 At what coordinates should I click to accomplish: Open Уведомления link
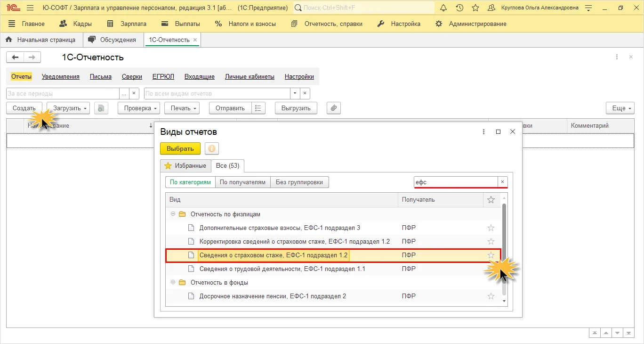61,76
